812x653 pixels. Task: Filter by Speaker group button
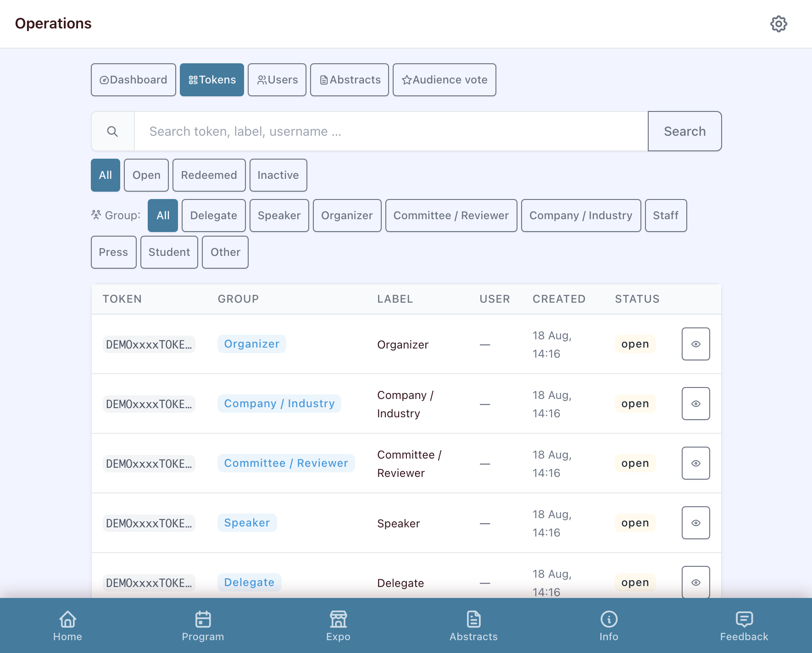279,216
